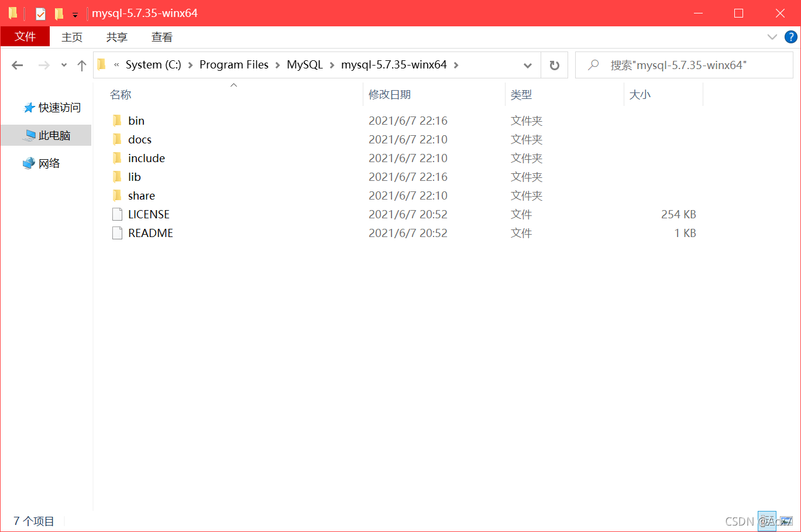The image size is (801, 532).
Task: Open the 主页 ribbon tab
Action: point(72,37)
